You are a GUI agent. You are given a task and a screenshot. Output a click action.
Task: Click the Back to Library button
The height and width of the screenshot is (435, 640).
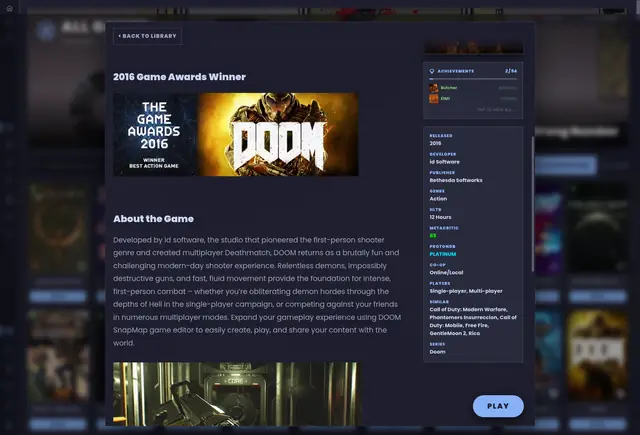[x=147, y=36]
